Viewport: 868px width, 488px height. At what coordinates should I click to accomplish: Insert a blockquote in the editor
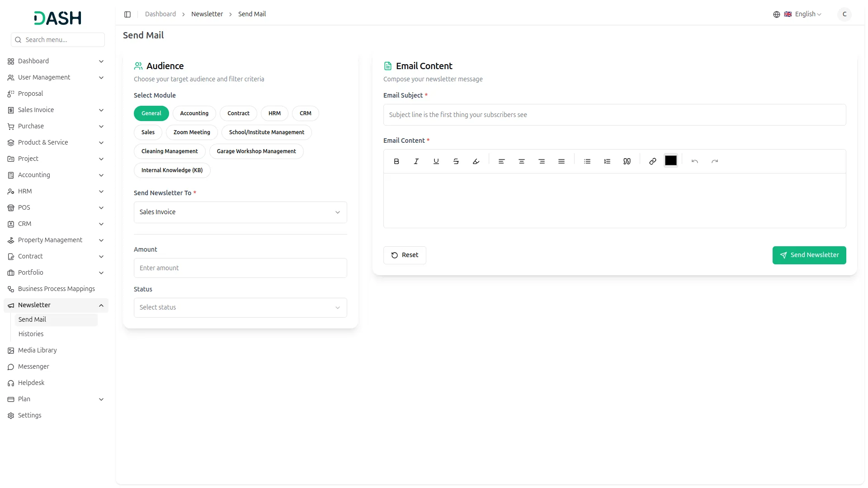(627, 161)
